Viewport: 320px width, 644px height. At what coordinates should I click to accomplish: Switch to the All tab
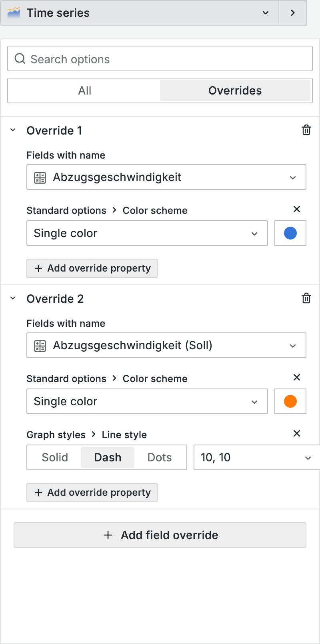pyautogui.click(x=84, y=91)
